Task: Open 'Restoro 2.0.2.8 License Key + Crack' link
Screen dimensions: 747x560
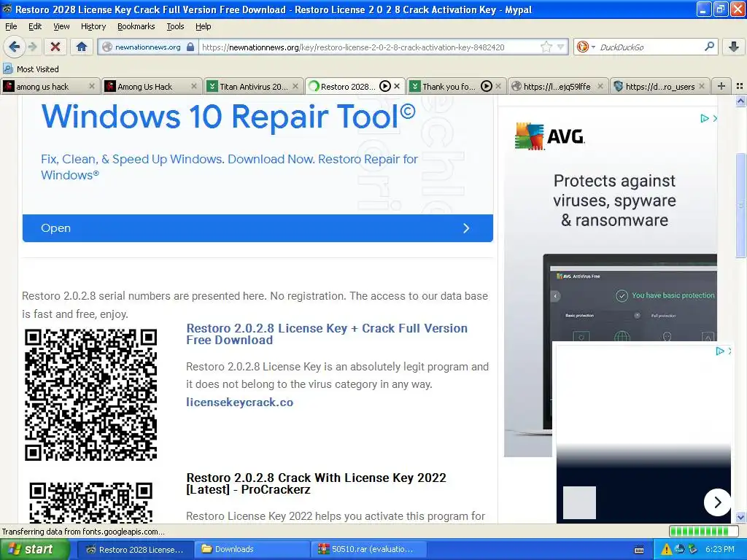Action: pos(327,334)
